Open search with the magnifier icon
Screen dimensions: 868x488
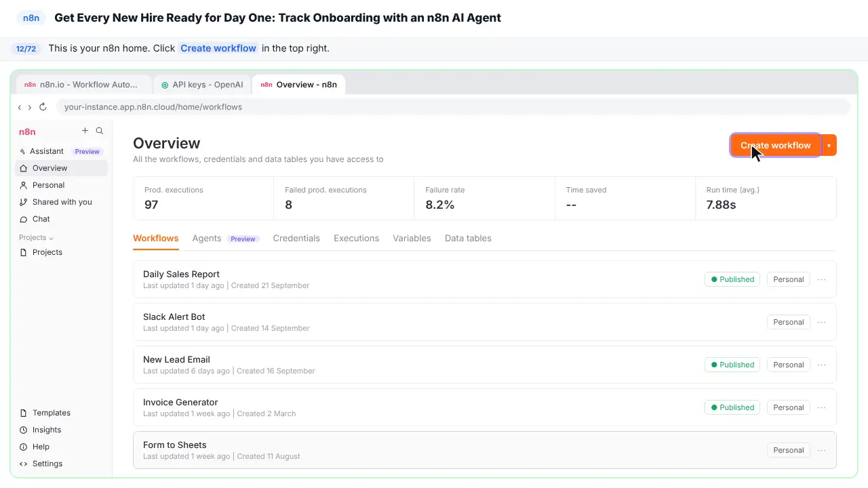pos(100,131)
